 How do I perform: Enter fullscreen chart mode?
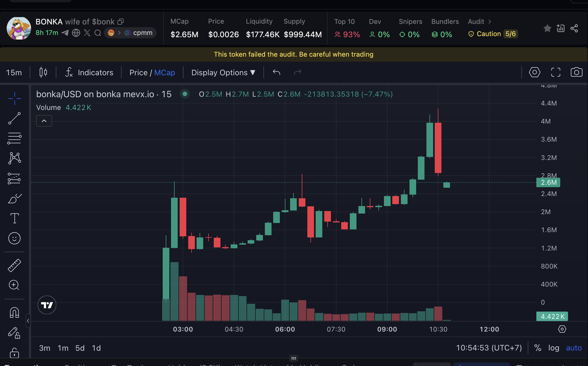click(556, 72)
